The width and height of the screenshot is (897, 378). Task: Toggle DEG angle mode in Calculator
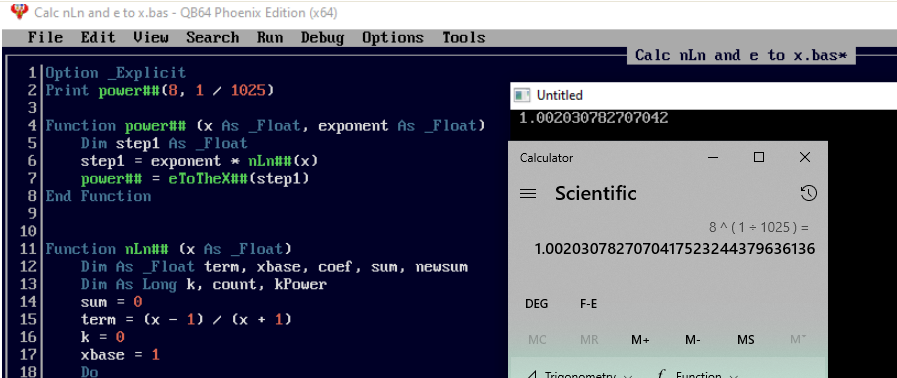point(536,304)
